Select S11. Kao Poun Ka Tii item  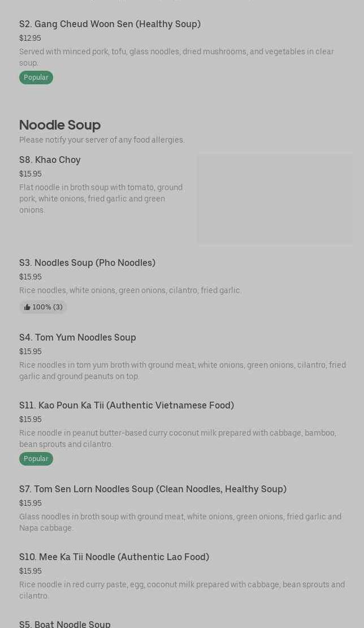(x=127, y=405)
